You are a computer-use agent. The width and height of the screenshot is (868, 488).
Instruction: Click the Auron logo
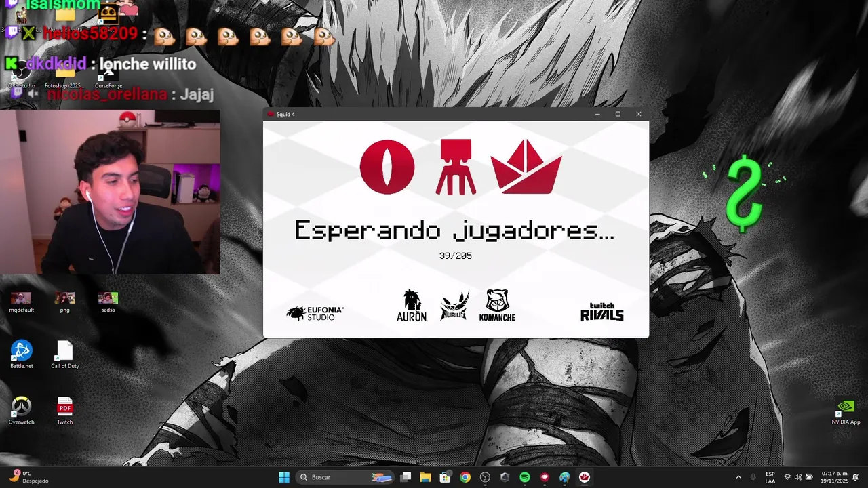click(412, 306)
